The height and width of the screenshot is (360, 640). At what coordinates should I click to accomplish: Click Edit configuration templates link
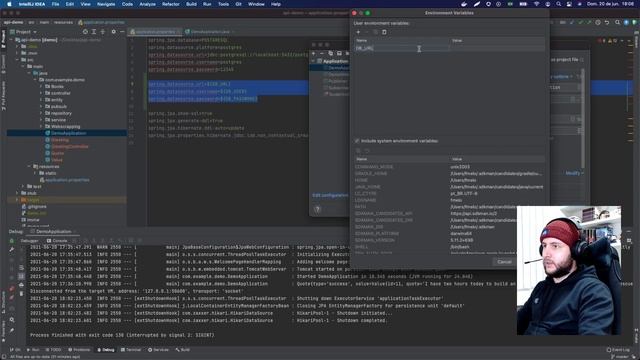point(330,195)
